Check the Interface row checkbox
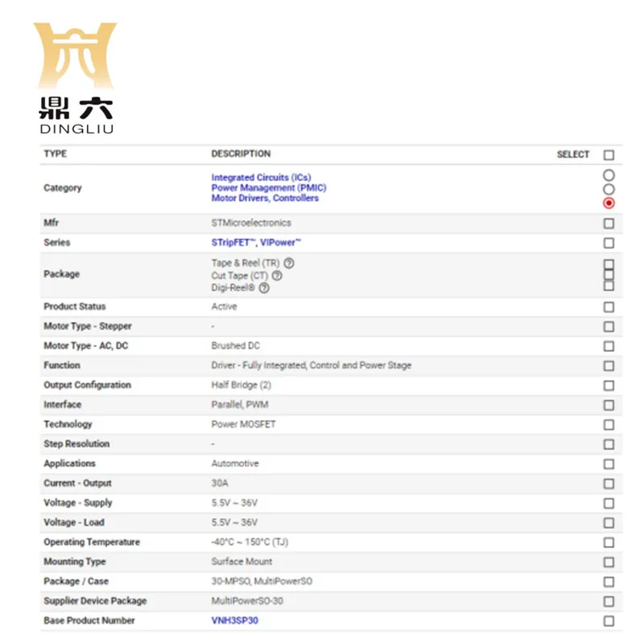Viewport: 644px width, 644px height. click(609, 406)
